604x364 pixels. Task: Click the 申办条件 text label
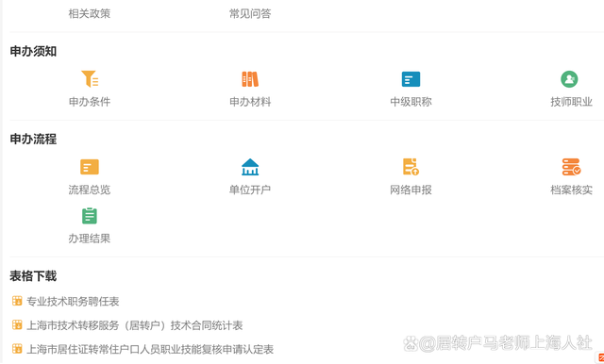click(90, 102)
